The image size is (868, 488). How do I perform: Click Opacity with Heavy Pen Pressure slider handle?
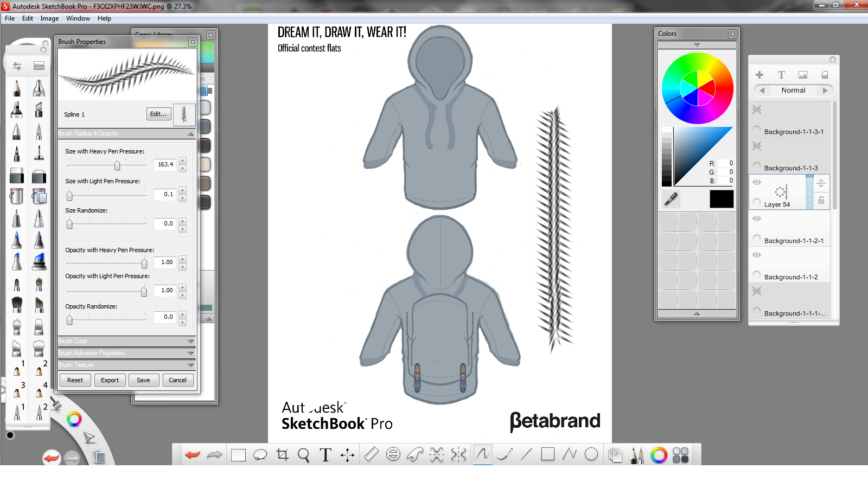[144, 264]
